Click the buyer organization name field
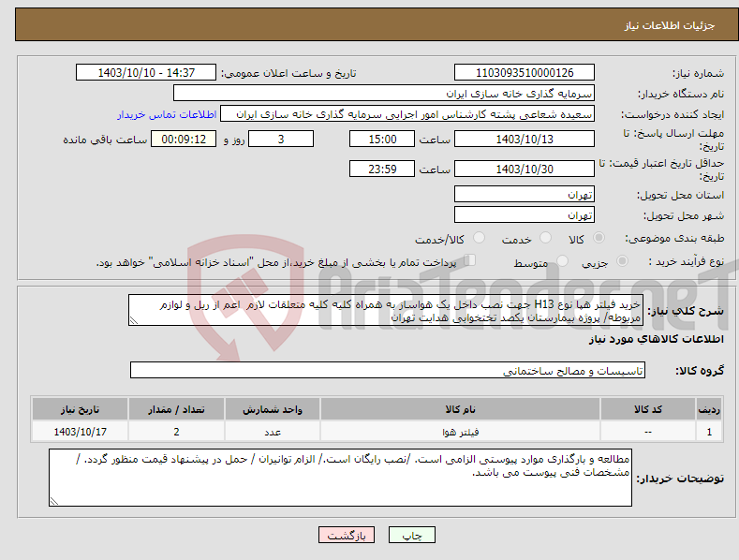The width and height of the screenshot is (739, 560). point(384,93)
